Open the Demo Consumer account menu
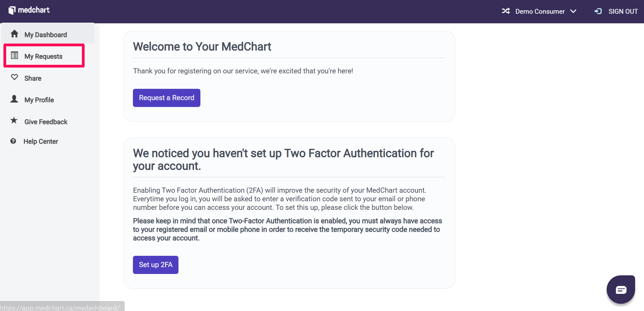644x311 pixels. (539, 11)
